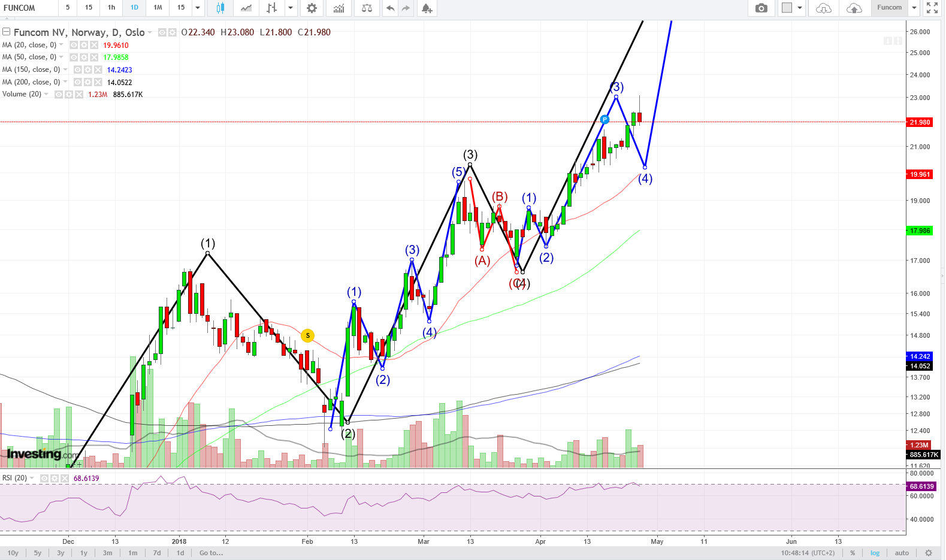Select the candlestick chart style icon
This screenshot has width=946, height=560.
[x=220, y=8]
